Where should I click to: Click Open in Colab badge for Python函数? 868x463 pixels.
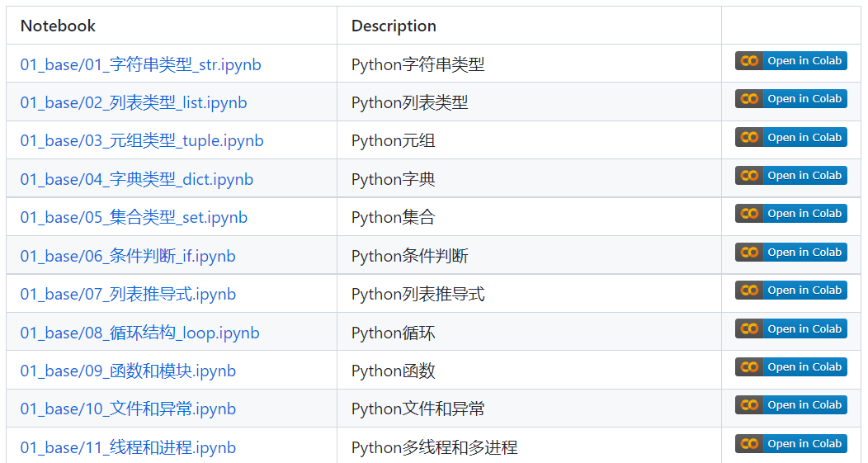click(791, 367)
